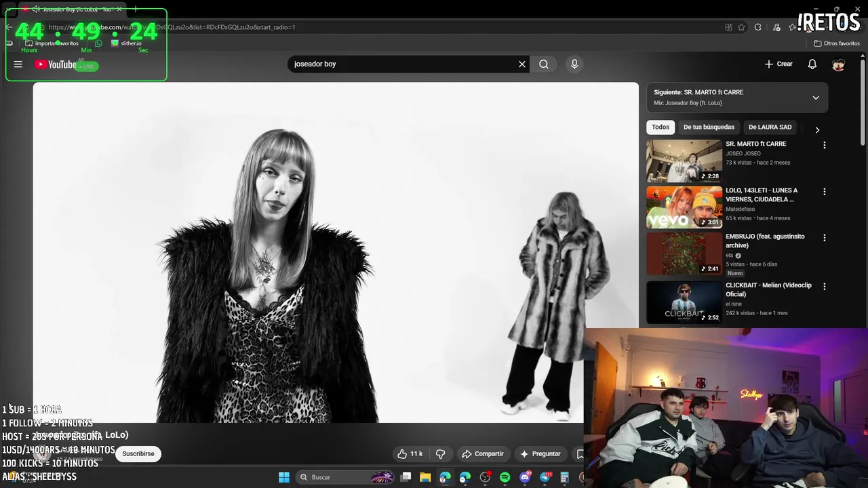The image size is (868, 488).
Task: Click SR. MARTO thumbnail showing 2:28
Action: click(684, 161)
